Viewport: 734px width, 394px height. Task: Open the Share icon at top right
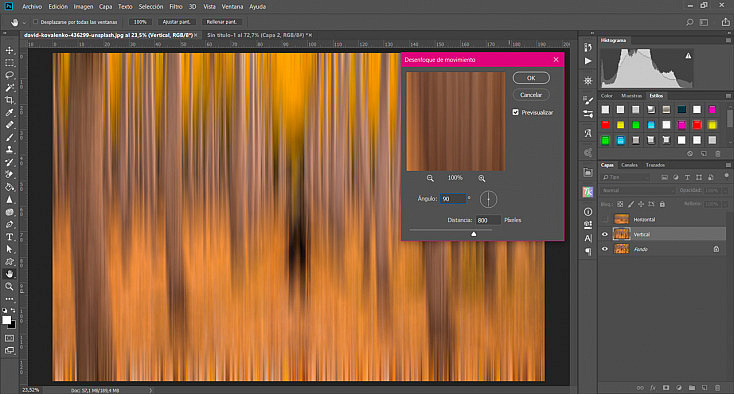[x=726, y=22]
